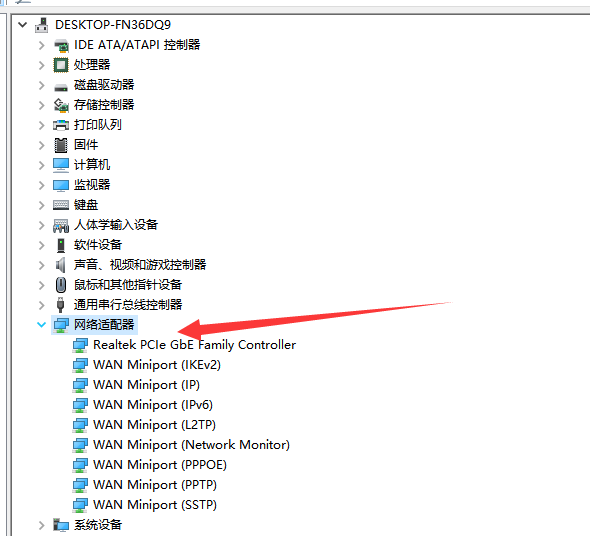Screen dimensions: 590x536
Task: Expand the 计算机 node
Action: click(41, 165)
